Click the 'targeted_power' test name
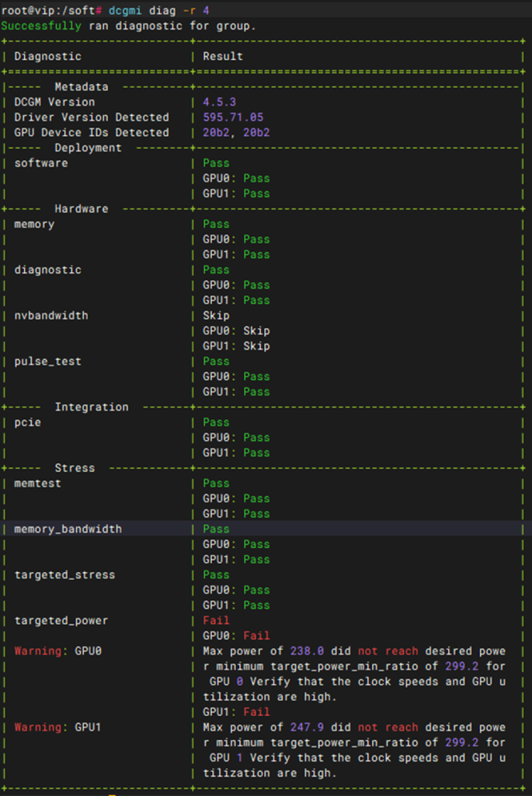Viewport: 532px width, 796px height. (x=61, y=620)
